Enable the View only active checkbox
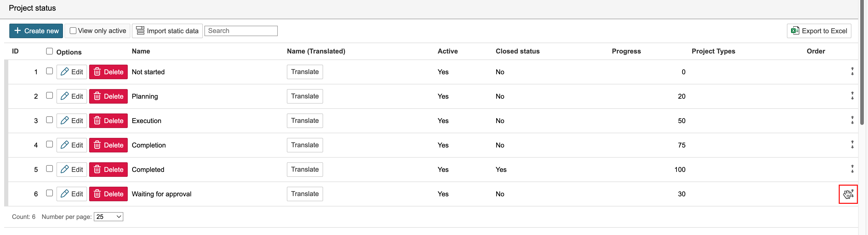 coord(73,31)
